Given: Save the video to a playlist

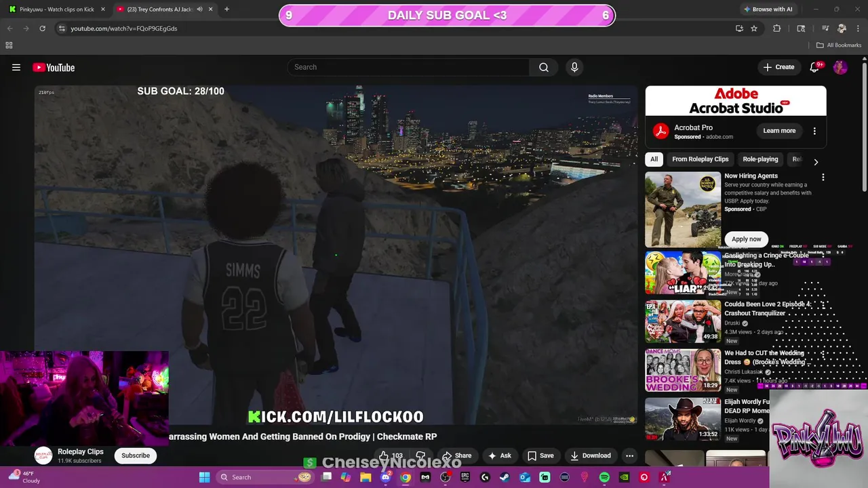Looking at the screenshot, I should (540, 455).
